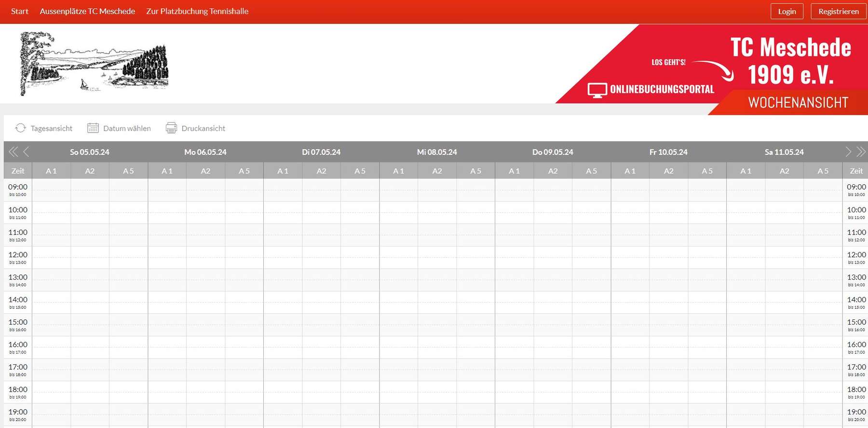The image size is (868, 428).
Task: Click the printer icon for Druckansicht
Action: [171, 128]
